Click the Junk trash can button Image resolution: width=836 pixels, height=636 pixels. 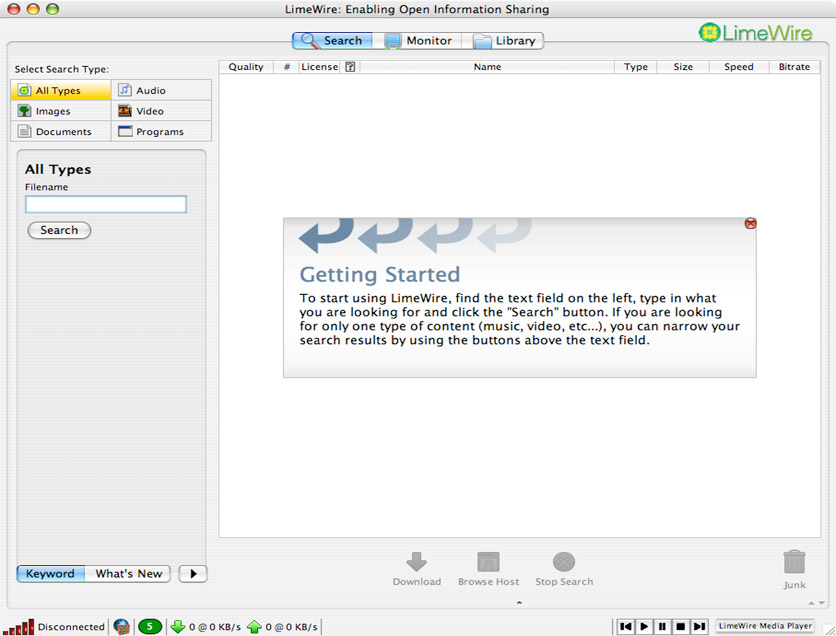coord(794,569)
